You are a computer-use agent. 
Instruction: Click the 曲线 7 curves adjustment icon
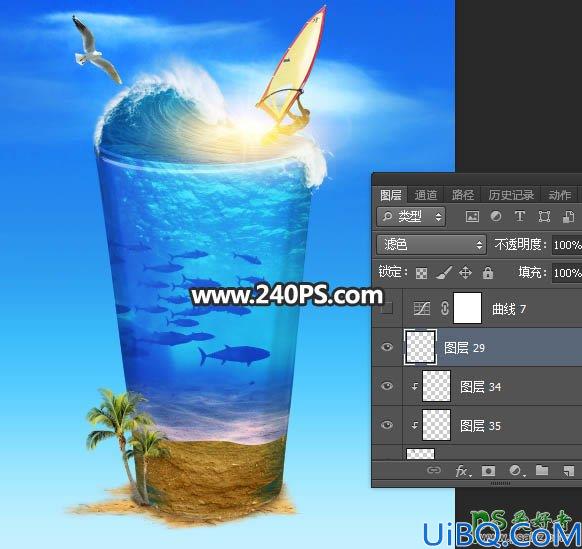pos(422,308)
